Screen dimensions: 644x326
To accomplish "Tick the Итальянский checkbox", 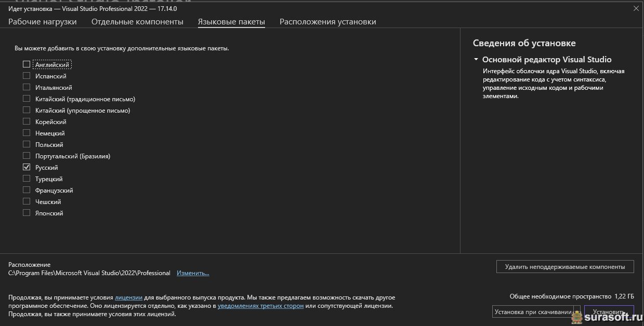I will [27, 87].
